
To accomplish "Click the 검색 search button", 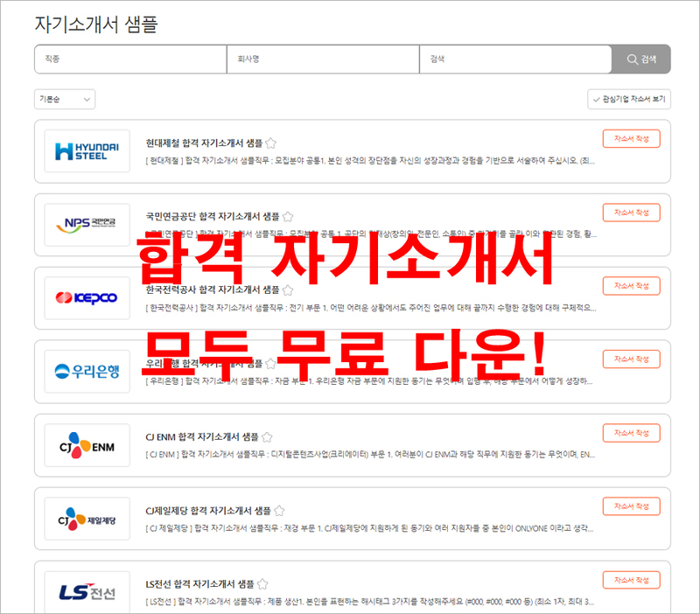I will click(640, 59).
